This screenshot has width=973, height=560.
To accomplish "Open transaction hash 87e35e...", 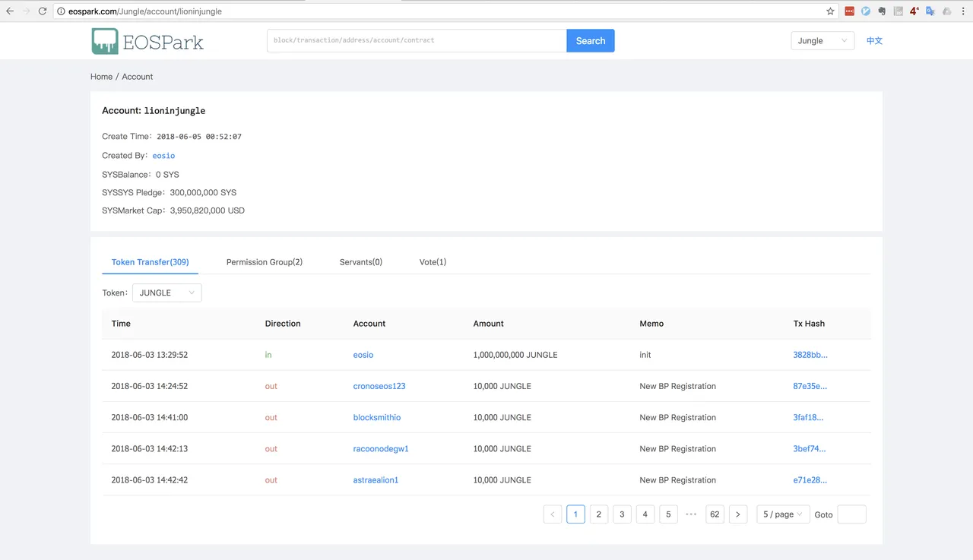I will click(x=810, y=386).
